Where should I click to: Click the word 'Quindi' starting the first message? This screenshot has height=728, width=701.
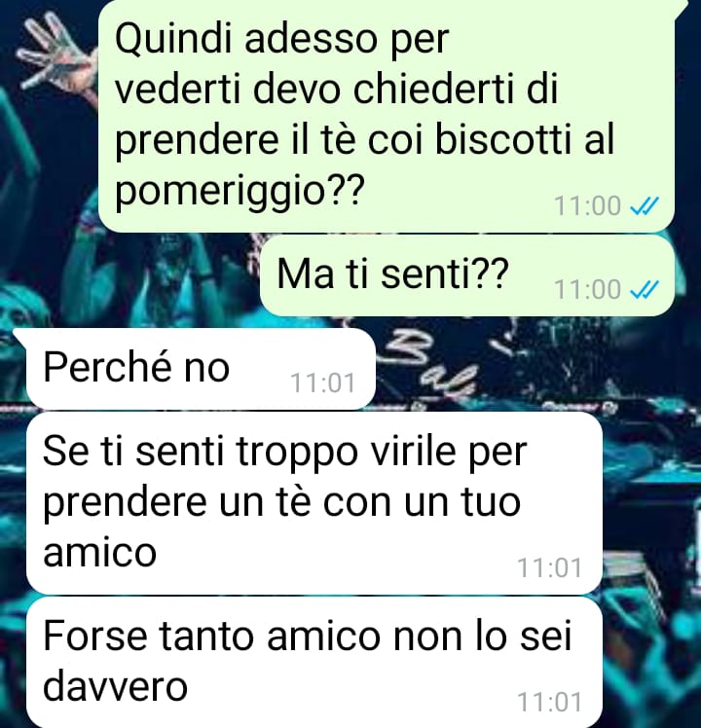[172, 38]
